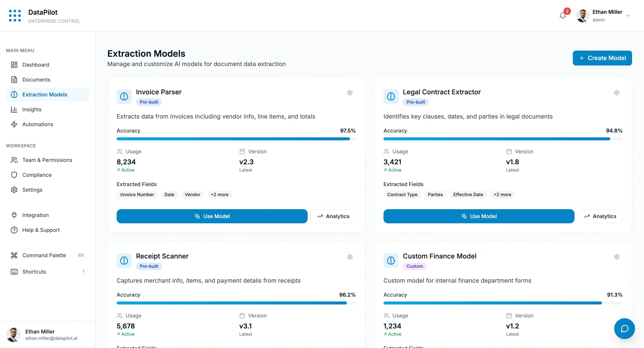Switch to the Dashboard section
Image resolution: width=644 pixels, height=348 pixels.
click(36, 65)
